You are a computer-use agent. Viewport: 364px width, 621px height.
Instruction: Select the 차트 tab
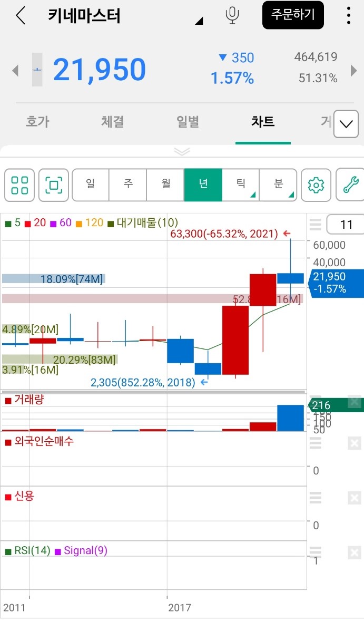coord(263,122)
